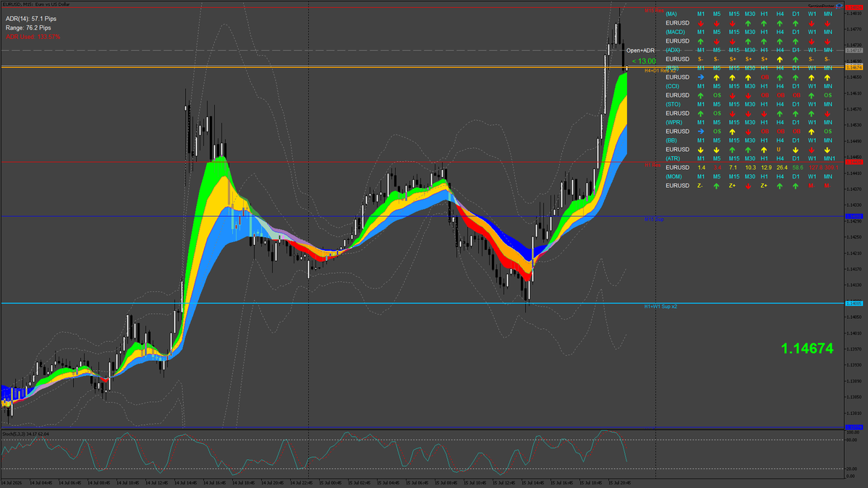This screenshot has height=488, width=868.
Task: Click the M30 green up arrow under (MA)
Action: point(748,23)
